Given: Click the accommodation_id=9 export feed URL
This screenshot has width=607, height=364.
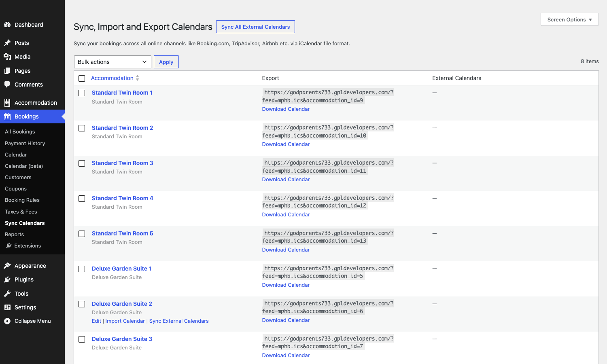Looking at the screenshot, I should (x=328, y=96).
